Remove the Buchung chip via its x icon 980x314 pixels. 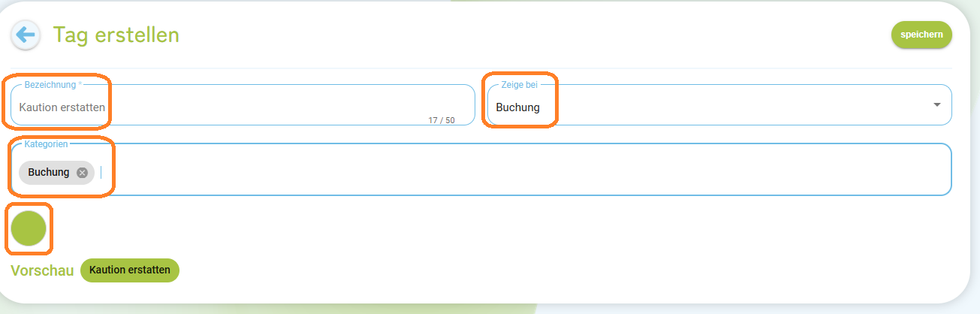(x=82, y=173)
